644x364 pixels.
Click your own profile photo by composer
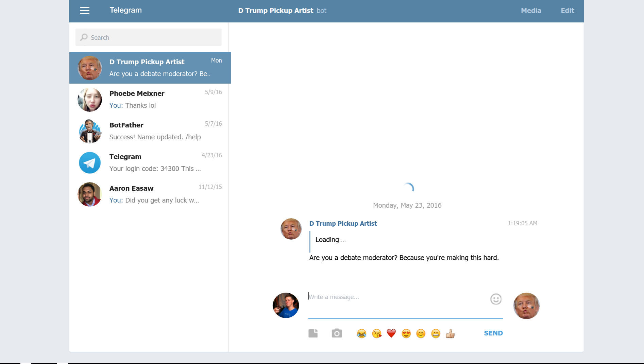coord(286,305)
